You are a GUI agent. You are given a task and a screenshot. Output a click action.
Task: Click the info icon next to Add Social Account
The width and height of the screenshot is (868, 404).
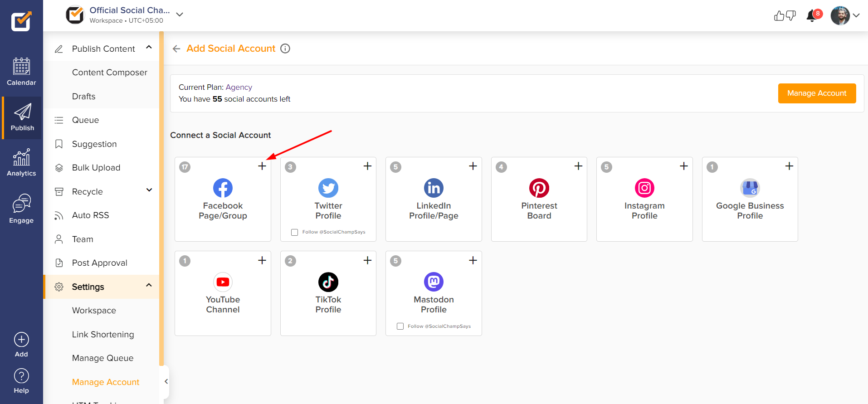[x=285, y=49]
